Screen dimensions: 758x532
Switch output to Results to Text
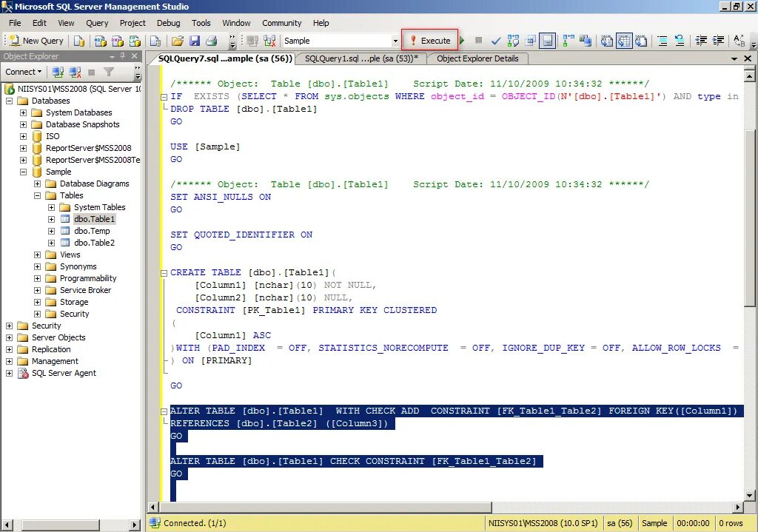pos(607,41)
